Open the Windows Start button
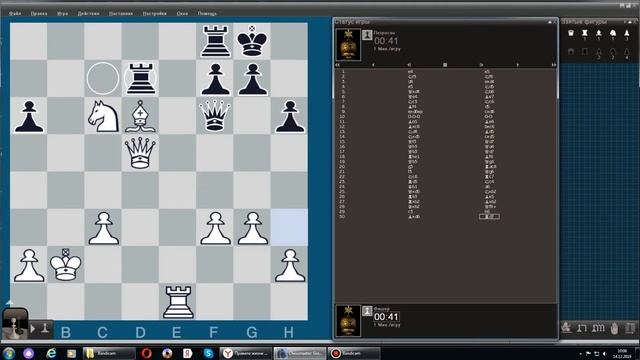The image size is (640, 360). pyautogui.click(x=9, y=353)
